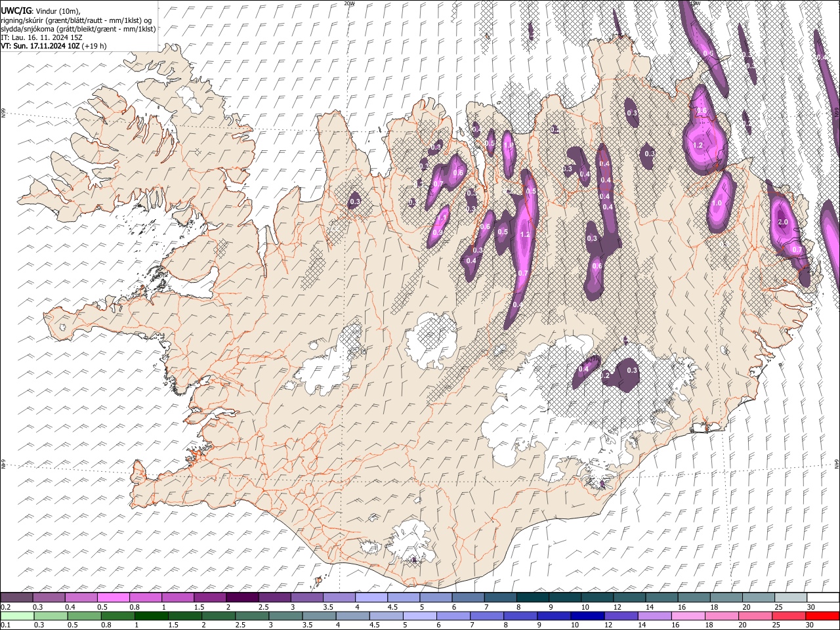Viewport: 840px width, 630px height.
Task: Click the '20W' longitude label
Action: 350,3
